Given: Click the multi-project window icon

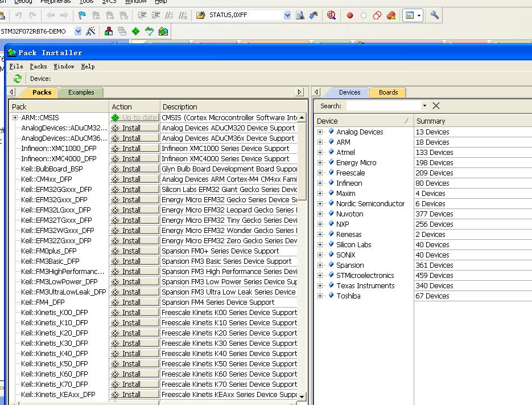Looking at the screenshot, I should tap(122, 31).
